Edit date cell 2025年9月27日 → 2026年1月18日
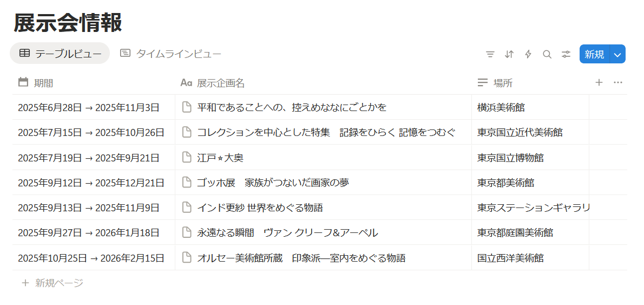Screen dimensions: 644x305 [94, 232]
